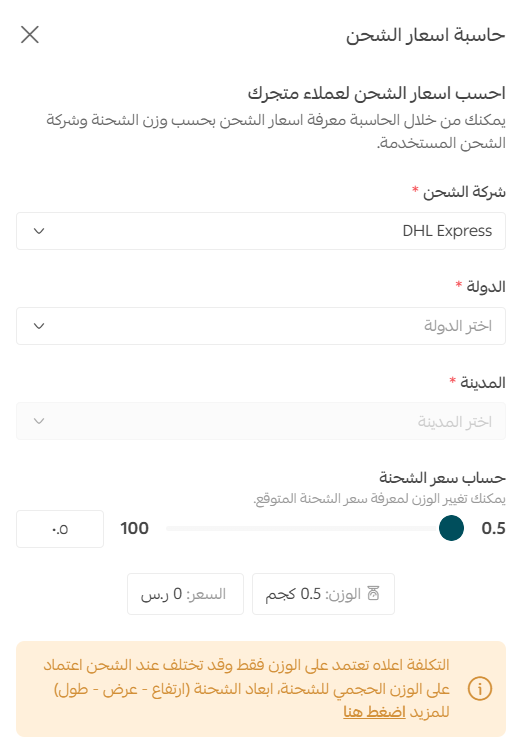525x741 pixels.
Task: Expand the shipping company chevron arrow
Action: tap(39, 231)
